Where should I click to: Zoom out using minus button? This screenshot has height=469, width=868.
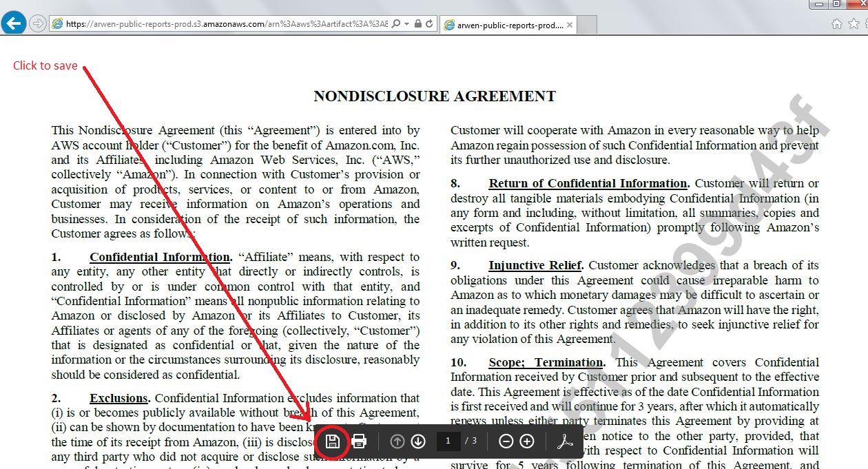(x=506, y=441)
